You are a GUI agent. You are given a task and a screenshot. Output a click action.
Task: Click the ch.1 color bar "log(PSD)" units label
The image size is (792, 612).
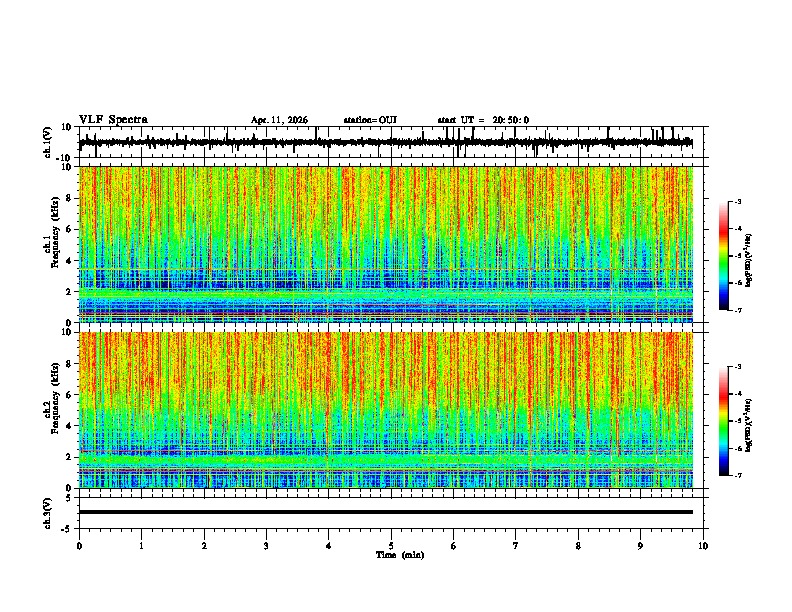pyautogui.click(x=748, y=261)
